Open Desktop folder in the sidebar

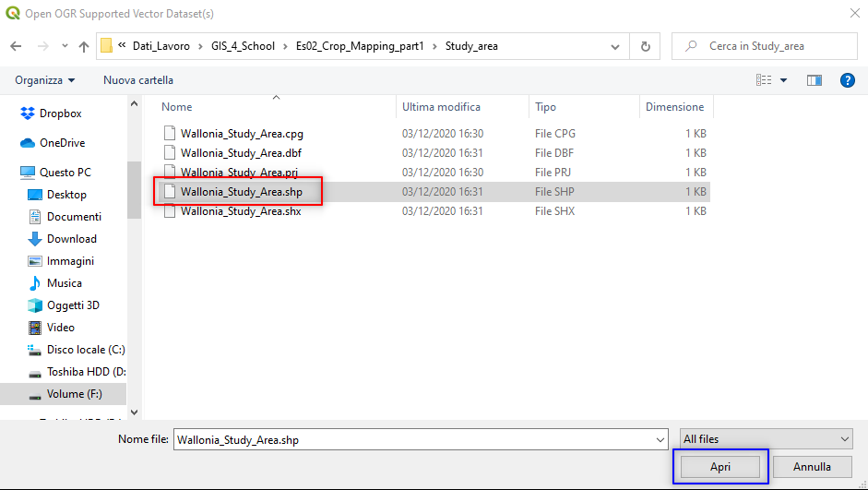pos(66,195)
